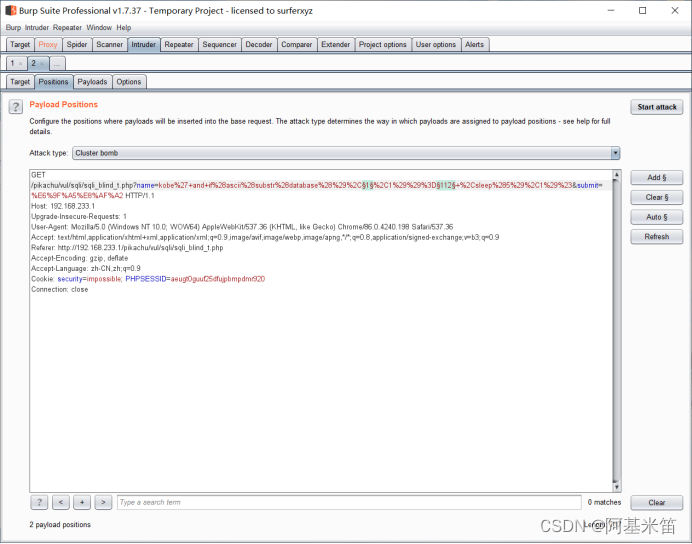Click the Start attack button

pos(657,107)
